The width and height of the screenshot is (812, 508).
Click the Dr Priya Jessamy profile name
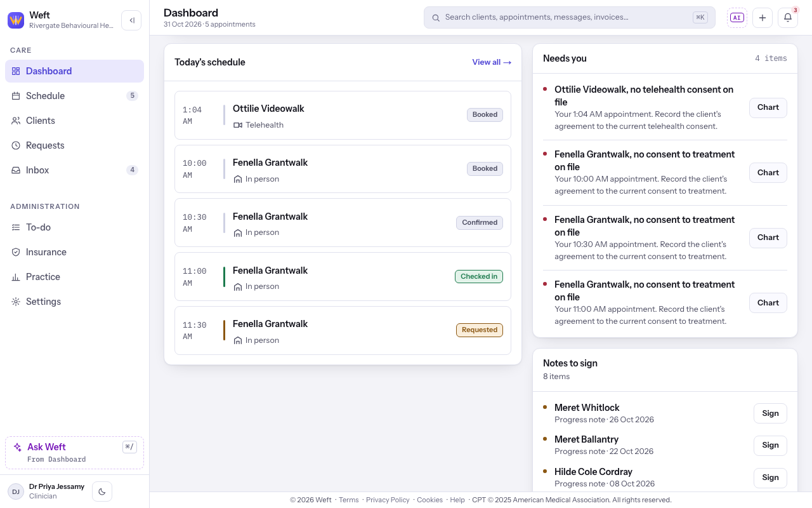coord(56,486)
